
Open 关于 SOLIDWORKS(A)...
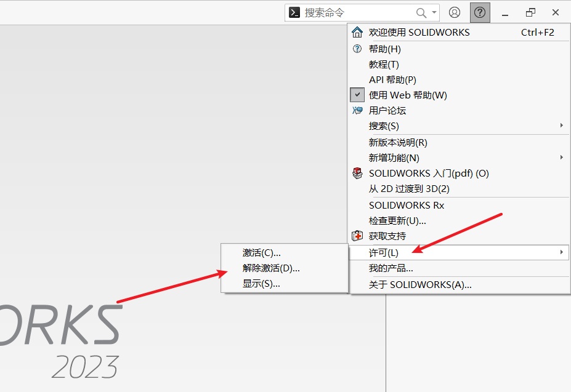click(419, 284)
